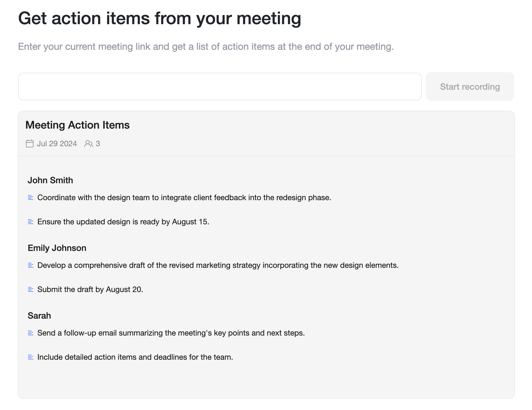Select the John Smith heading

point(50,180)
